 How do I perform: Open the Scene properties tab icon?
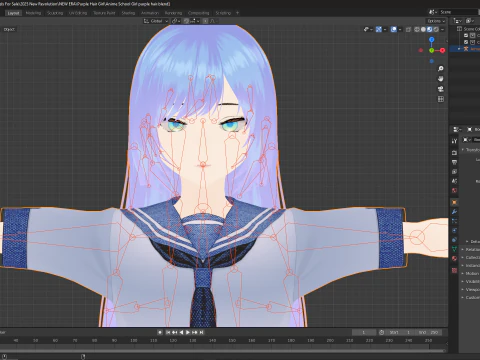click(454, 181)
